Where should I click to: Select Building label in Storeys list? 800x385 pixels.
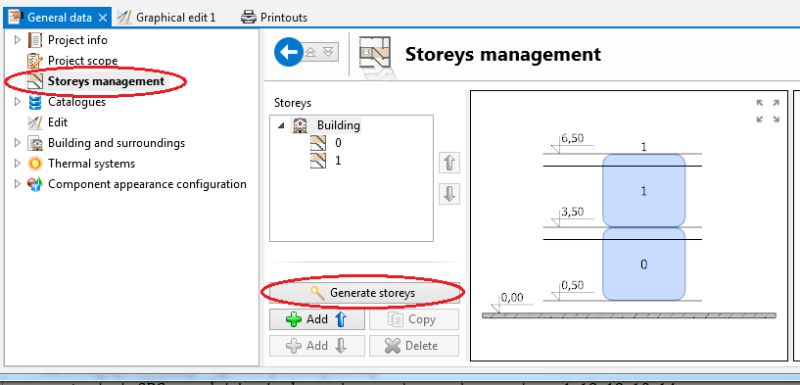point(338,125)
